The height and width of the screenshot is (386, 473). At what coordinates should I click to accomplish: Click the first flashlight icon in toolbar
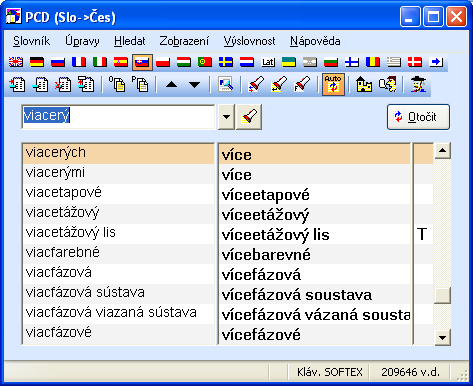[256, 84]
